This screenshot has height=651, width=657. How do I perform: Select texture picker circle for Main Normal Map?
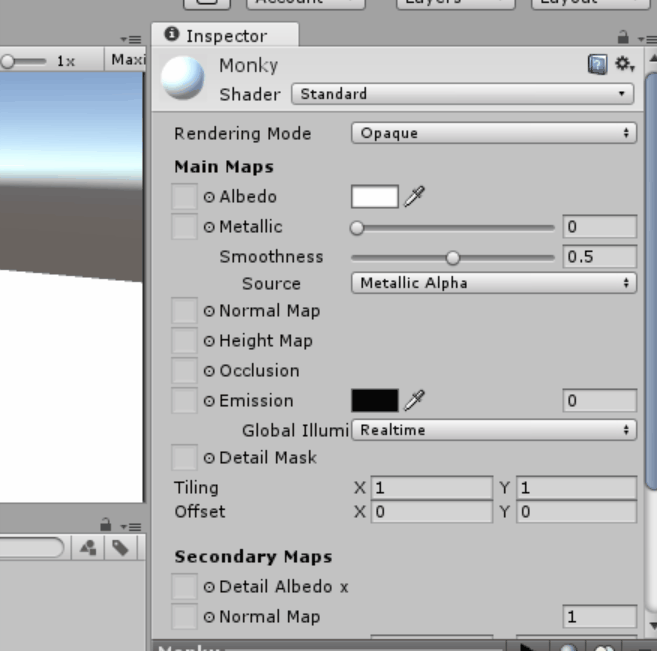[209, 311]
